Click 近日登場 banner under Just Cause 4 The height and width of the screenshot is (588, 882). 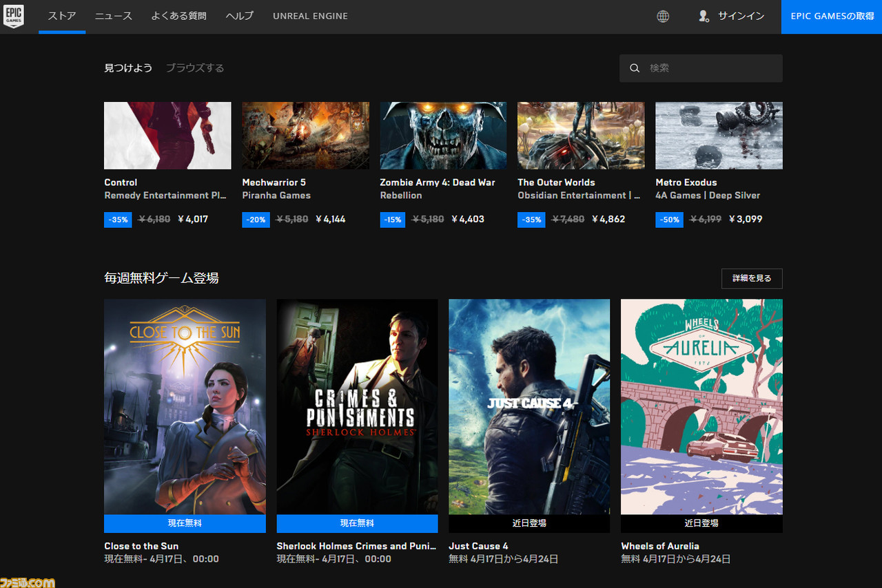point(529,523)
